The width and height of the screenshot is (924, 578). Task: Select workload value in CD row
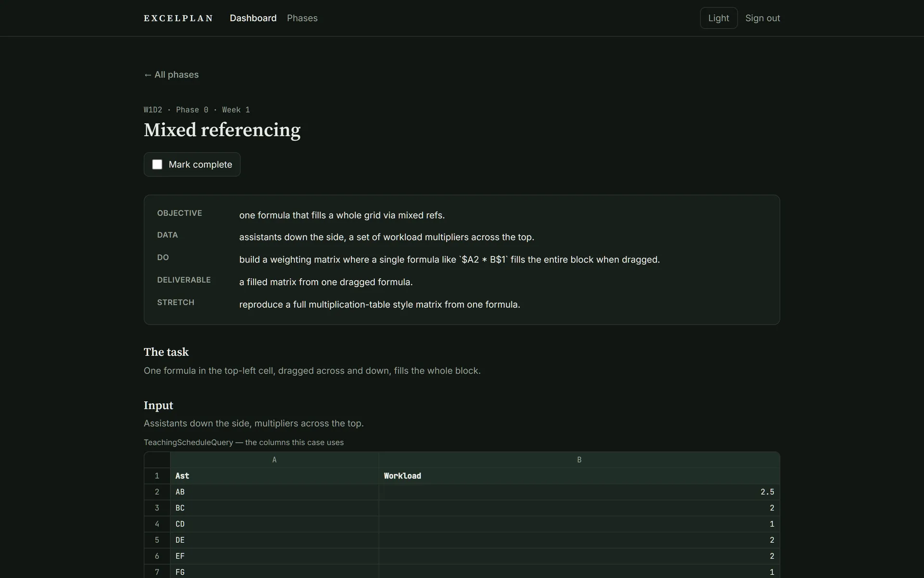tap(579, 524)
